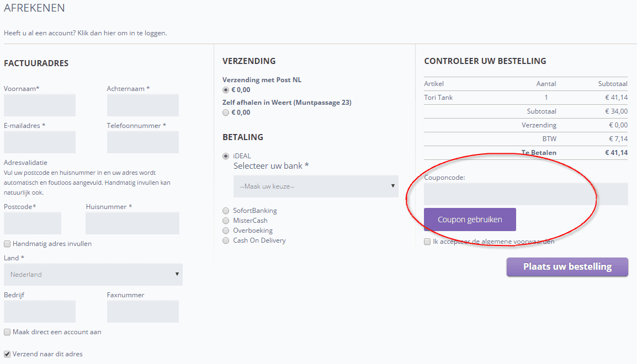Open the Tori Tank quantity link
Viewport: 637px width, 364px height.
coord(546,98)
